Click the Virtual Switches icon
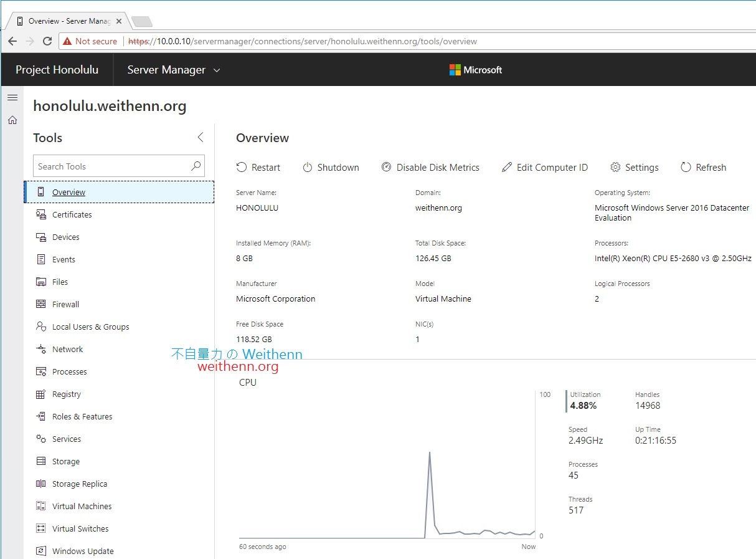The height and width of the screenshot is (559, 756). tap(41, 528)
